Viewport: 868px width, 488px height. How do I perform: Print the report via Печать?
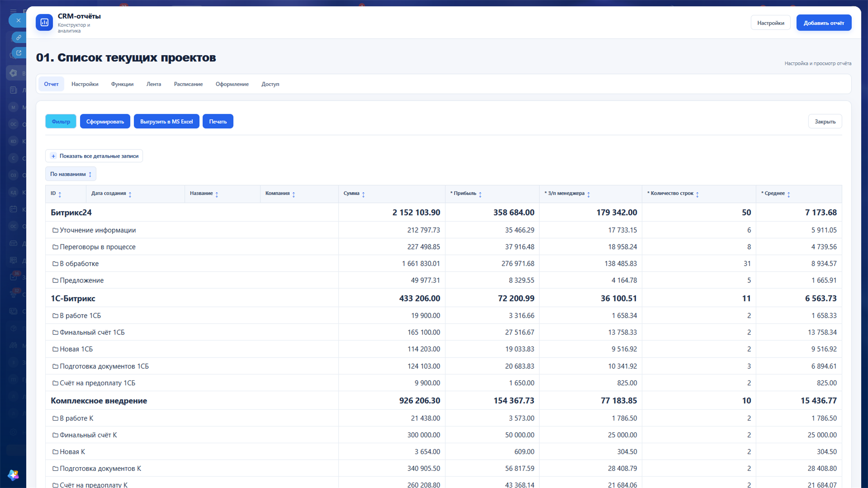[x=218, y=122]
